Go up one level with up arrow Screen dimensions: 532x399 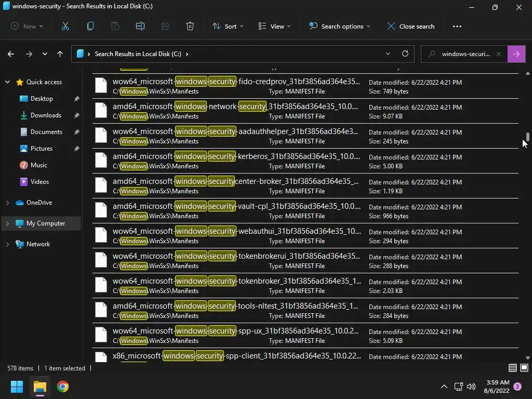(x=60, y=54)
